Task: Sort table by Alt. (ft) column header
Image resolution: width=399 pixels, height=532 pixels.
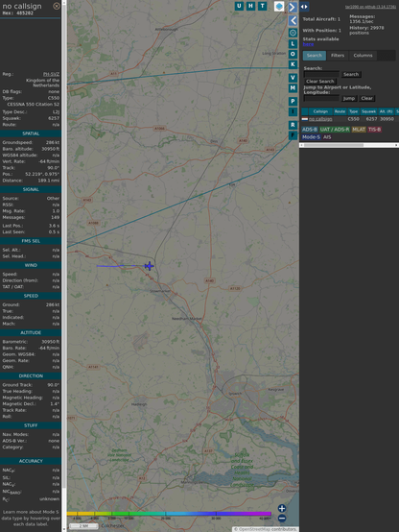Action: point(387,111)
